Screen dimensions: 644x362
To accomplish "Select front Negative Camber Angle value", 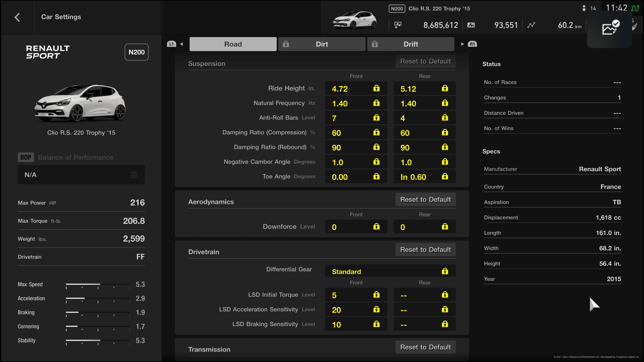I will pos(356,162).
